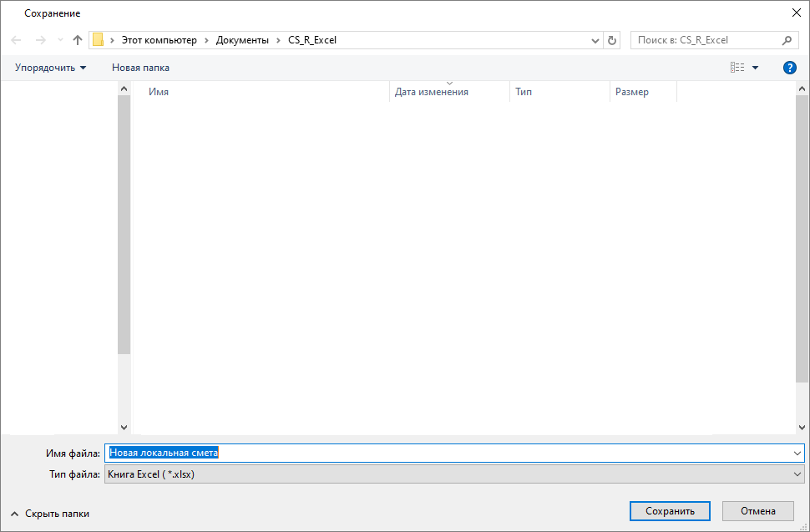810x532 pixels.
Task: Refresh the current folder view
Action: tap(613, 40)
